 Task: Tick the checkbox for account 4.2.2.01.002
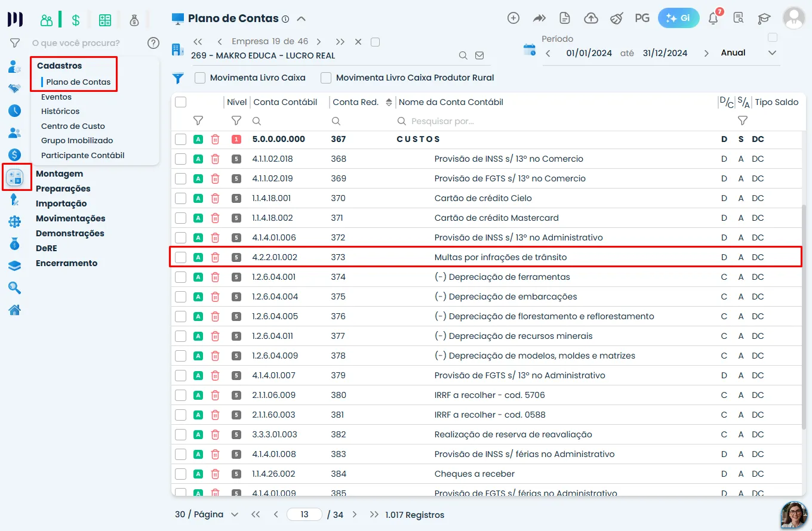coord(180,257)
